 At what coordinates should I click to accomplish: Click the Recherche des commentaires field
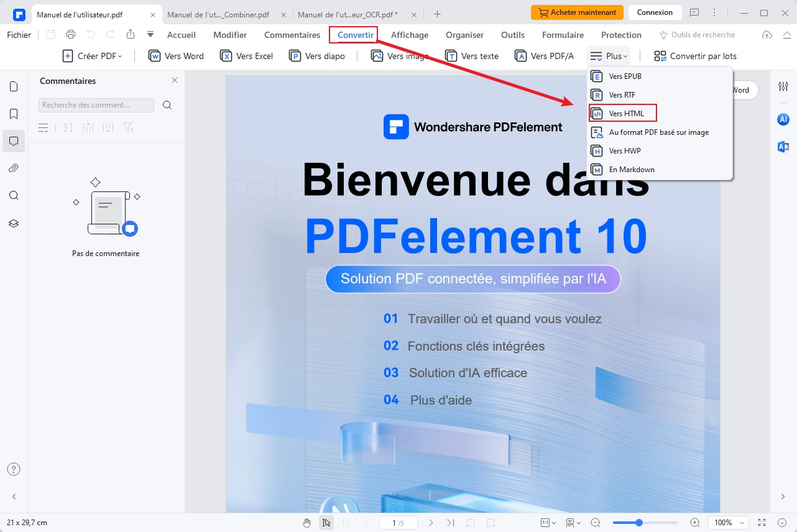tap(96, 105)
